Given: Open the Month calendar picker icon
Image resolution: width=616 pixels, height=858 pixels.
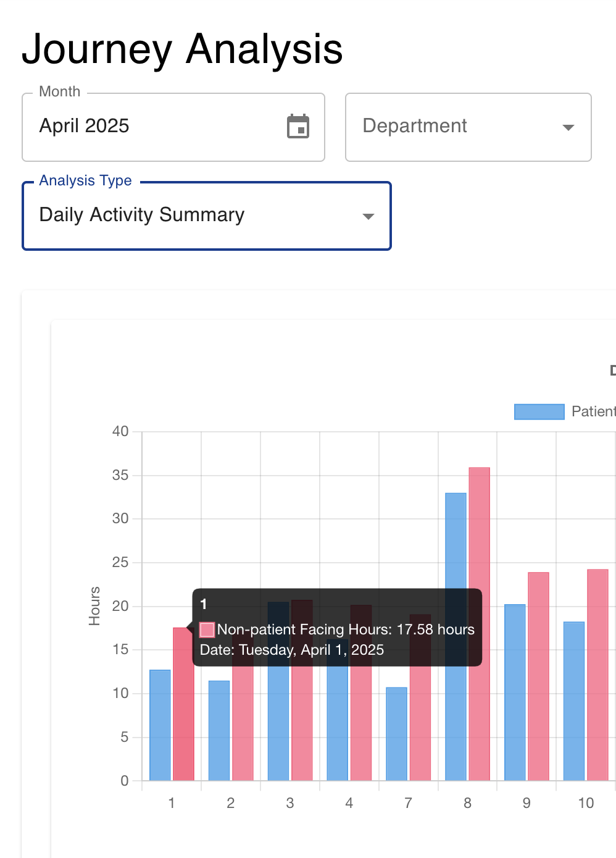Looking at the screenshot, I should (298, 126).
